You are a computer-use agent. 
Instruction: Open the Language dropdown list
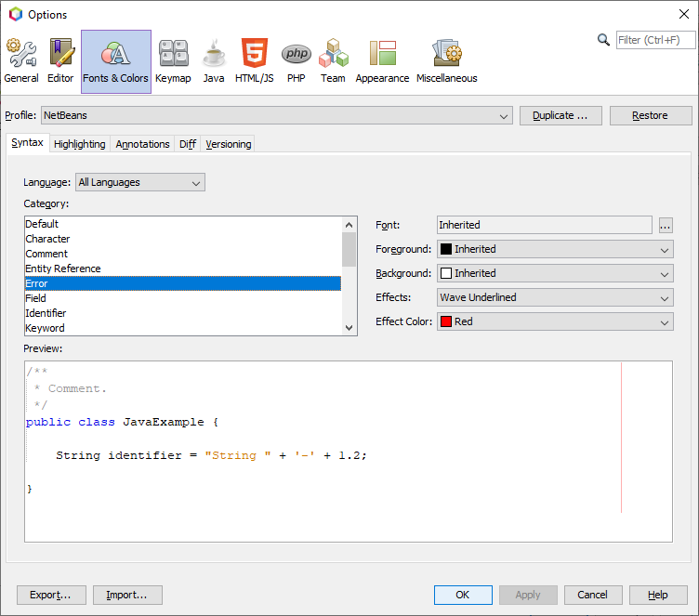pyautogui.click(x=139, y=183)
